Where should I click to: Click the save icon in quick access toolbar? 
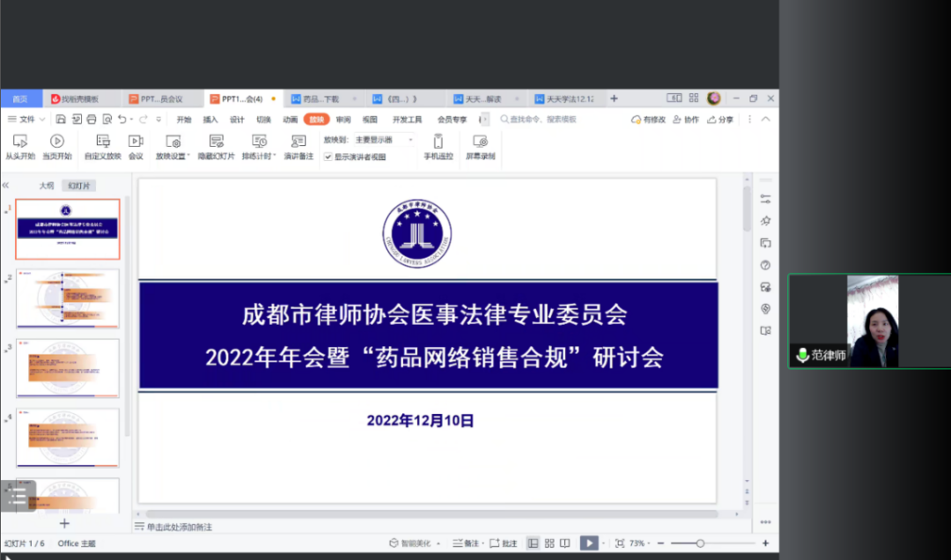61,120
